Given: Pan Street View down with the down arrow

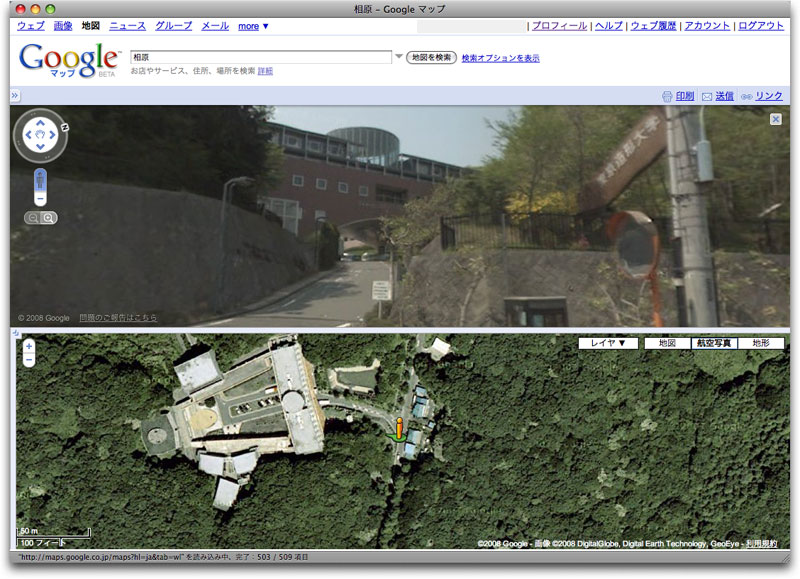Looking at the screenshot, I should 40,147.
